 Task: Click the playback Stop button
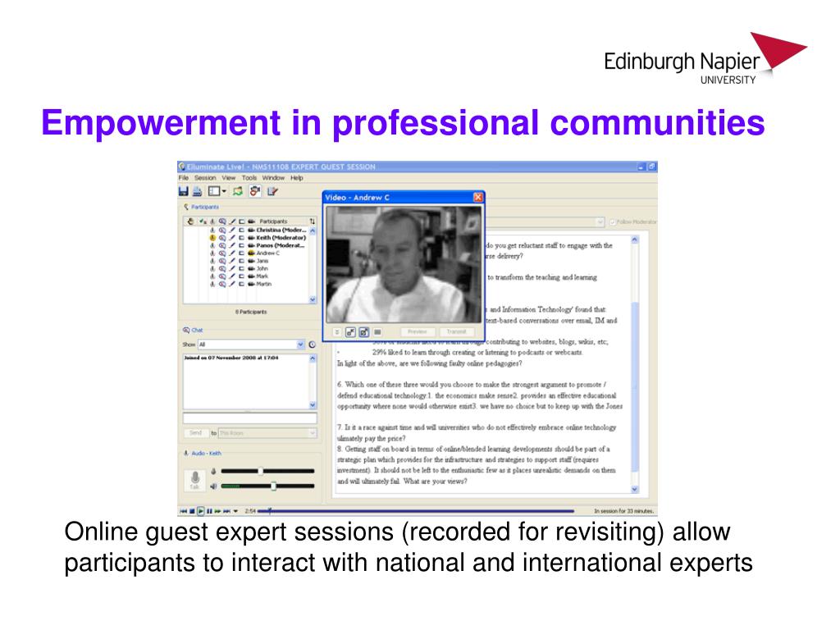(x=192, y=511)
